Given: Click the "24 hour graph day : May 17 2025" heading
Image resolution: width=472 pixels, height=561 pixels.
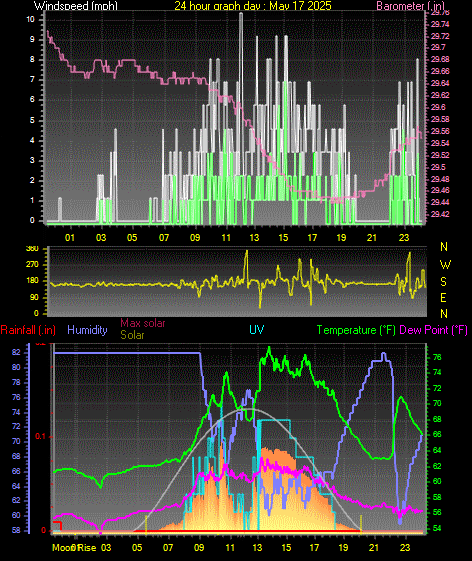Looking at the screenshot, I should [253, 5].
